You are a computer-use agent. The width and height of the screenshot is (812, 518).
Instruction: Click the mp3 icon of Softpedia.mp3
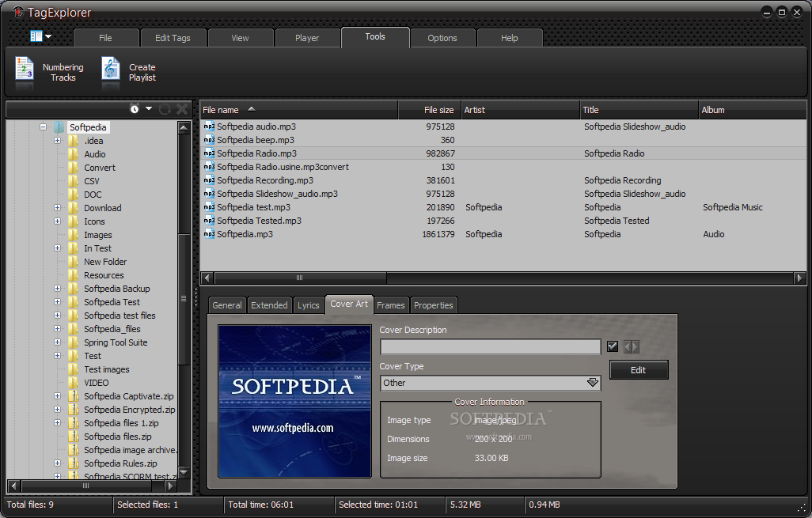click(x=209, y=234)
